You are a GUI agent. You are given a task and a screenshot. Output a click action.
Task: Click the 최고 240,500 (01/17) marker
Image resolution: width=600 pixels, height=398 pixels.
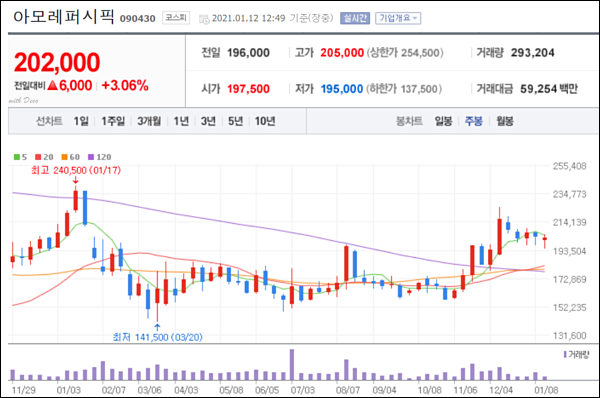pos(76,170)
